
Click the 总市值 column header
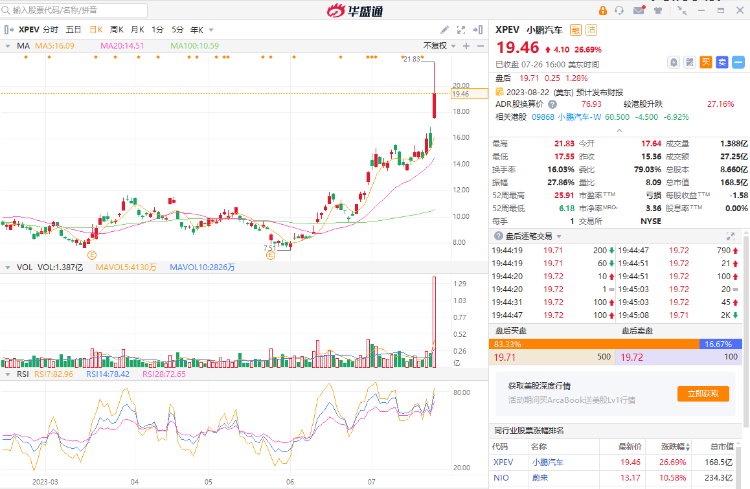[x=722, y=447]
